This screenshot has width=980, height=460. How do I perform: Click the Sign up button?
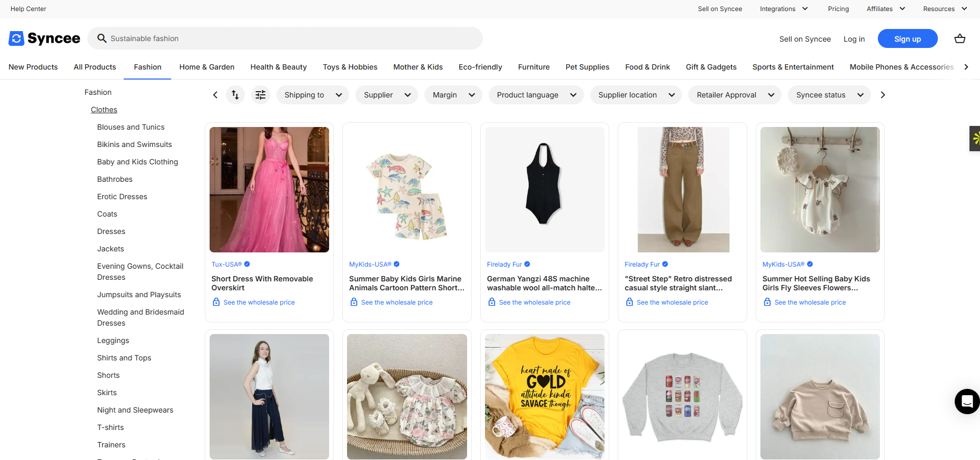907,38
